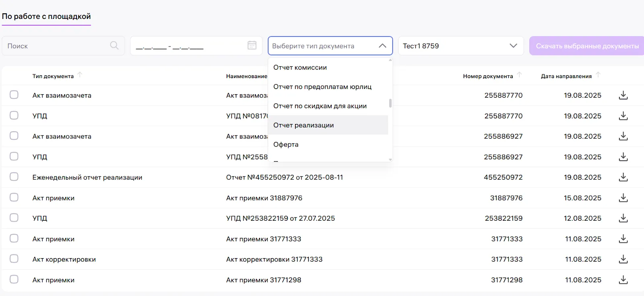This screenshot has height=296, width=644.
Task: Click Скачать выбранные документы button
Action: tap(587, 46)
